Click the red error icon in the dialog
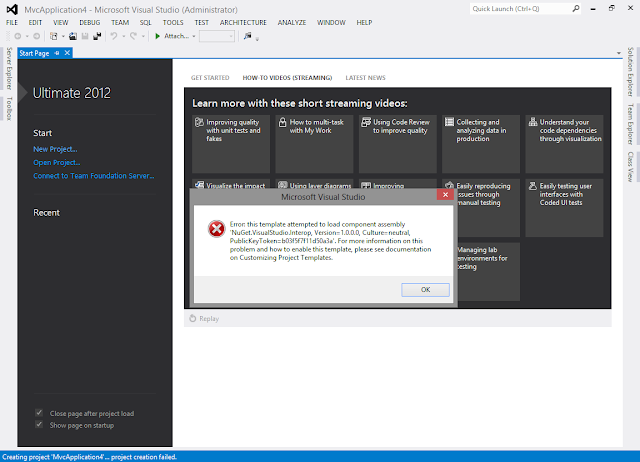Image resolution: width=640 pixels, height=462 pixels. coord(216,229)
